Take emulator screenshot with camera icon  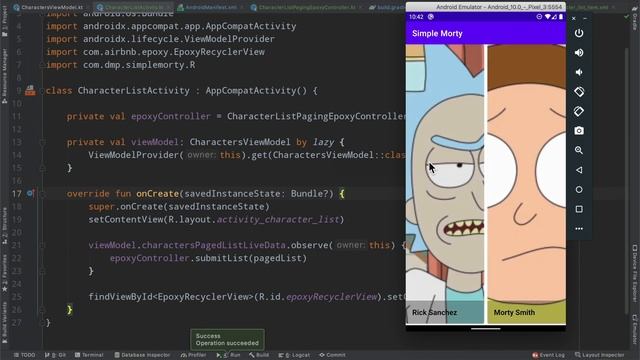click(x=579, y=131)
